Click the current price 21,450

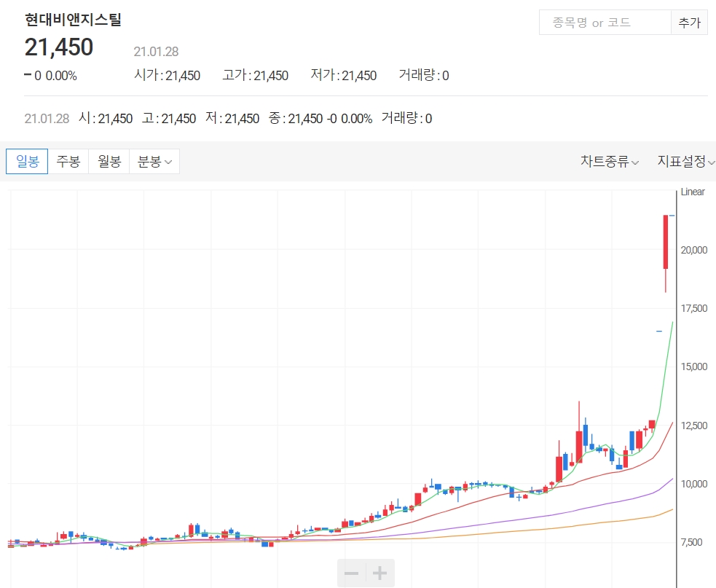tap(59, 47)
